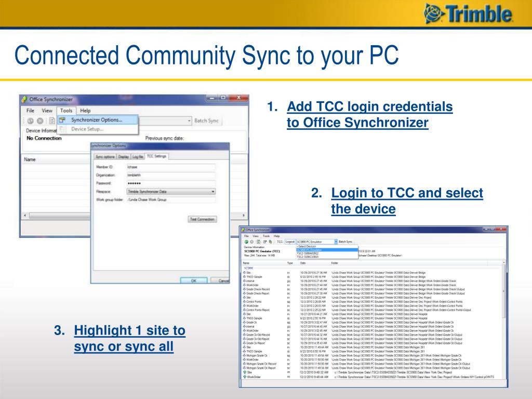532x399 pixels.
Task: Select highlighted SCS900 PC Emulator in the dropdown list
Action: [x=327, y=250]
